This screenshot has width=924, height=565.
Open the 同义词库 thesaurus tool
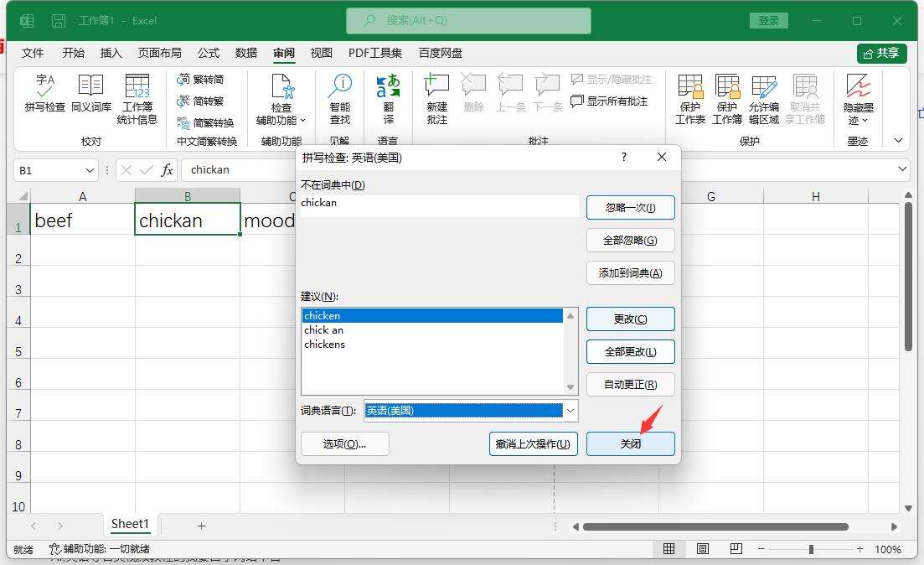(90, 93)
